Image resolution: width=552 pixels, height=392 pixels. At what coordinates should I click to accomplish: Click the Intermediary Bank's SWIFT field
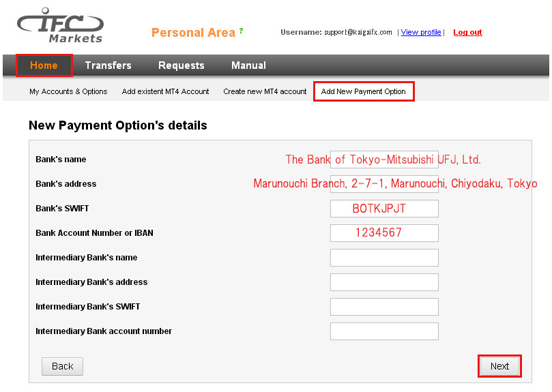click(x=384, y=307)
